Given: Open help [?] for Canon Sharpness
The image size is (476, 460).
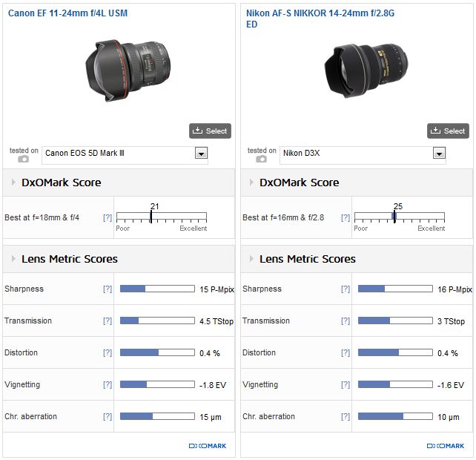Looking at the screenshot, I should [108, 289].
